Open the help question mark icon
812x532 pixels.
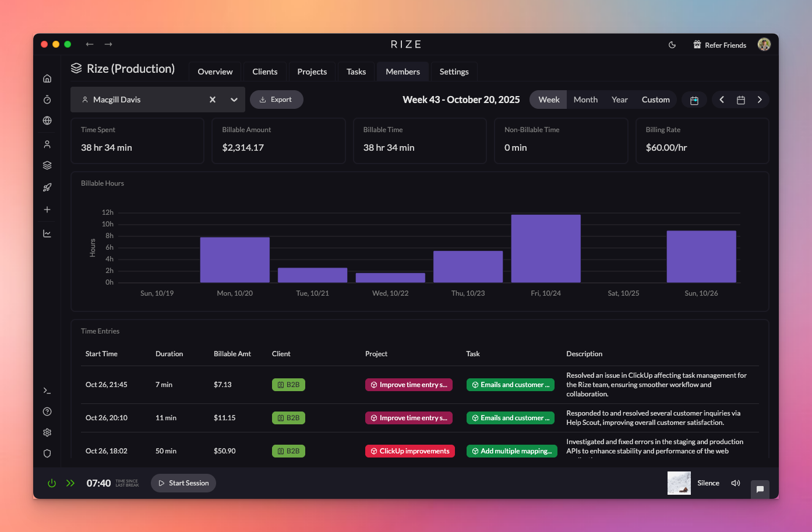coord(47,412)
